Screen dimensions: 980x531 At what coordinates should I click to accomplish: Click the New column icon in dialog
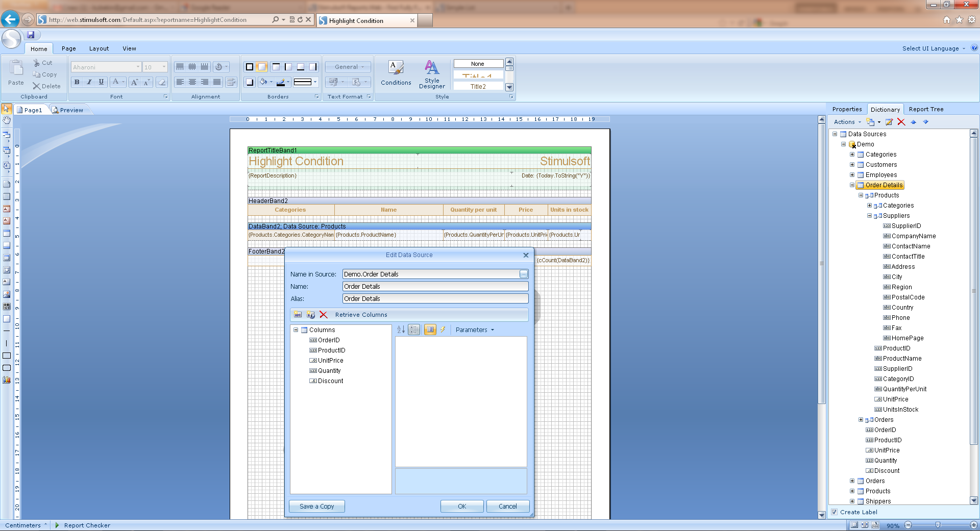(x=298, y=315)
